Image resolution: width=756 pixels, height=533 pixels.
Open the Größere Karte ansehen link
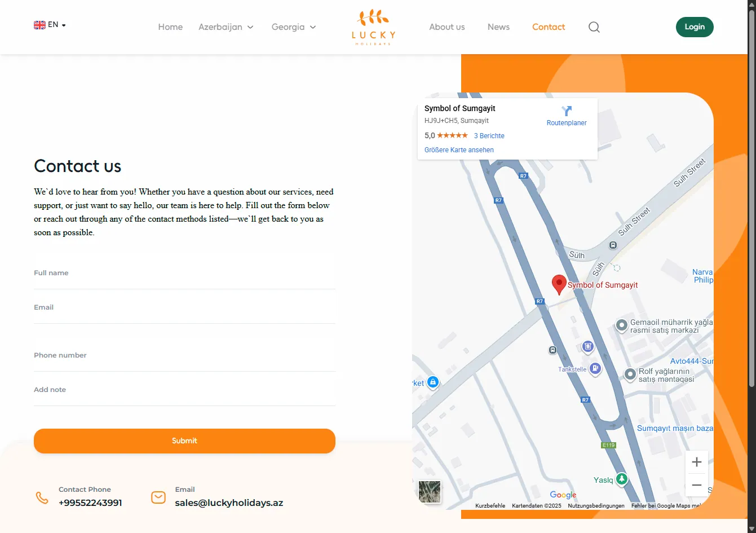[459, 150]
